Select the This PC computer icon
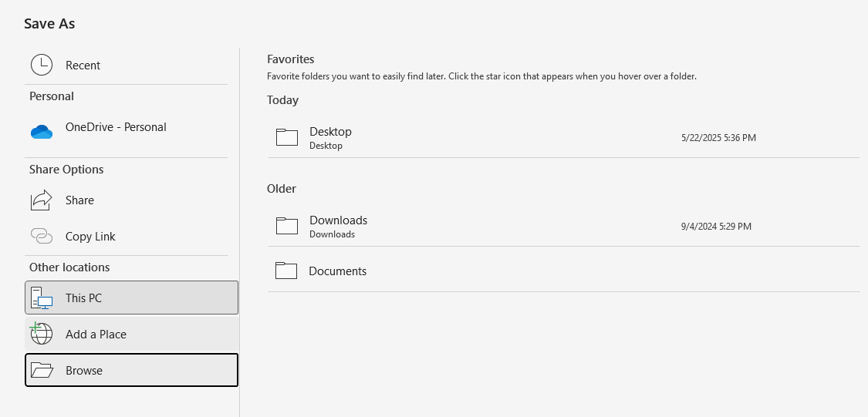Image resolution: width=868 pixels, height=417 pixels. (x=42, y=298)
